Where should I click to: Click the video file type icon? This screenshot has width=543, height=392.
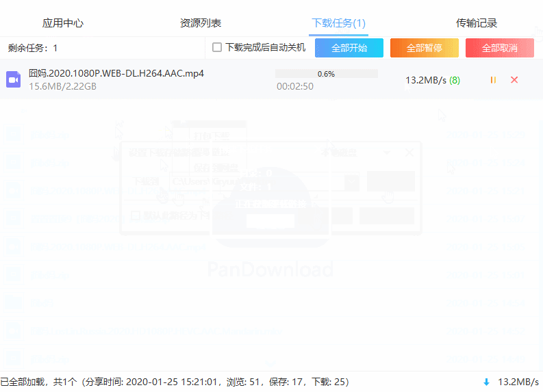coord(13,80)
